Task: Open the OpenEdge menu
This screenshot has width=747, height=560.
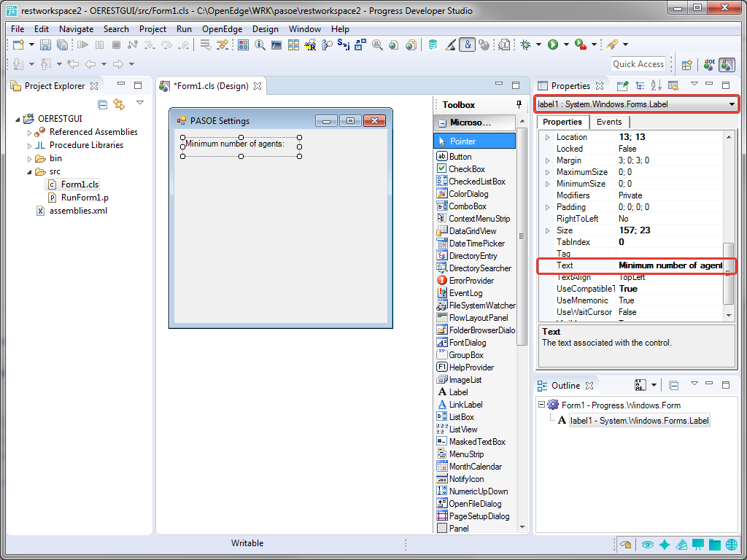Action: tap(222, 29)
